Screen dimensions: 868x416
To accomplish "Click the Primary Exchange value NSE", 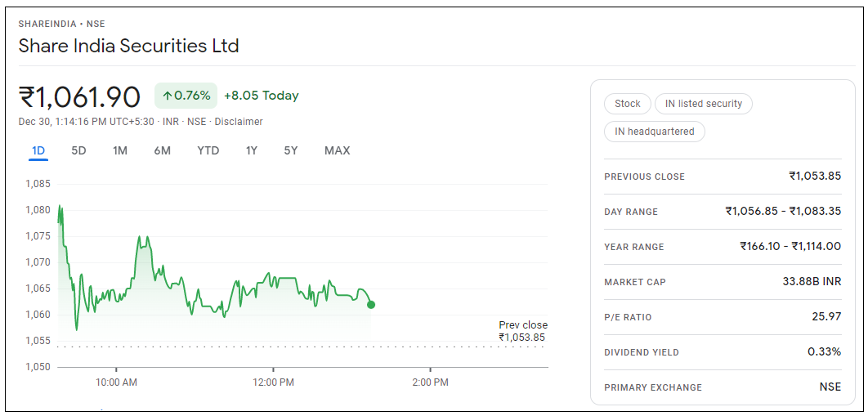I will (x=830, y=387).
